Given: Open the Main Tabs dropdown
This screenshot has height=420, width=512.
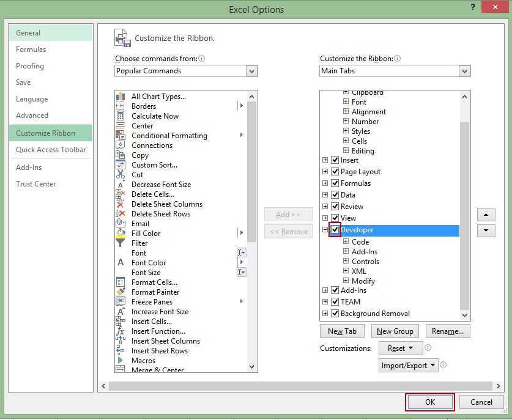Looking at the screenshot, I should 464,71.
